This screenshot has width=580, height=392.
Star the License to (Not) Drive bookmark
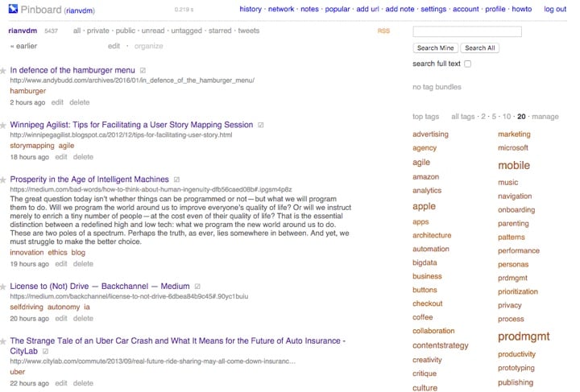click(4, 287)
